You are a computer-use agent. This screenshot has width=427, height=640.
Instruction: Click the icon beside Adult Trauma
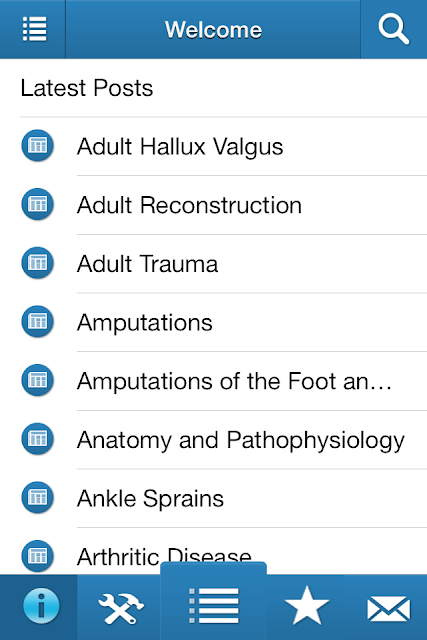[x=38, y=262]
